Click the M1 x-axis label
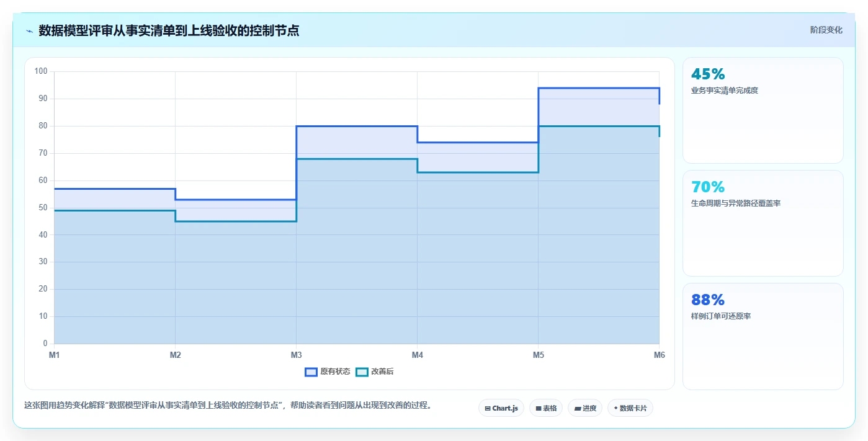Viewport: 868px width, 441px height. click(x=54, y=355)
